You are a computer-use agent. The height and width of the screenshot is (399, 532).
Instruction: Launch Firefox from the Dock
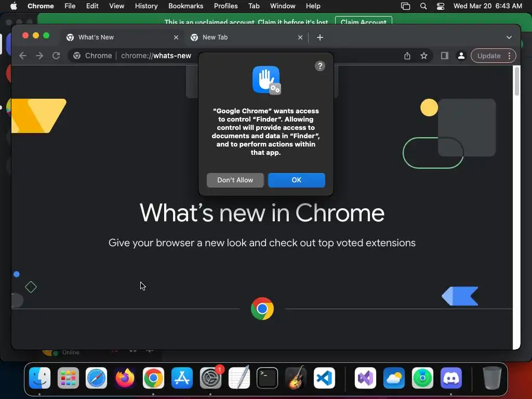pyautogui.click(x=125, y=378)
